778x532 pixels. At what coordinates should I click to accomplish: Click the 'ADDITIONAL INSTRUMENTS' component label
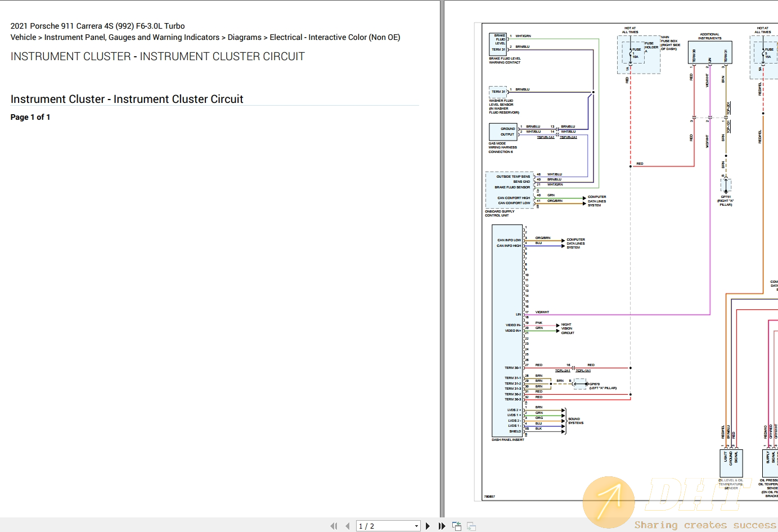(x=710, y=36)
